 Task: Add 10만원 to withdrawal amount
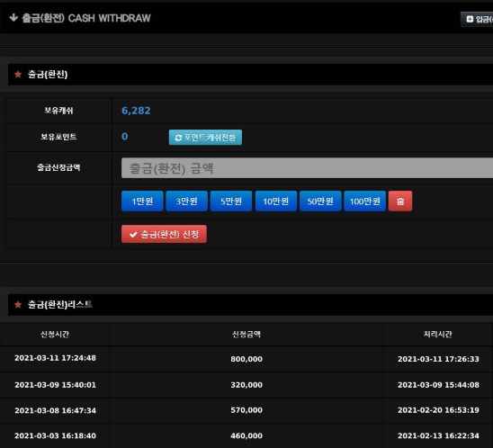click(276, 201)
